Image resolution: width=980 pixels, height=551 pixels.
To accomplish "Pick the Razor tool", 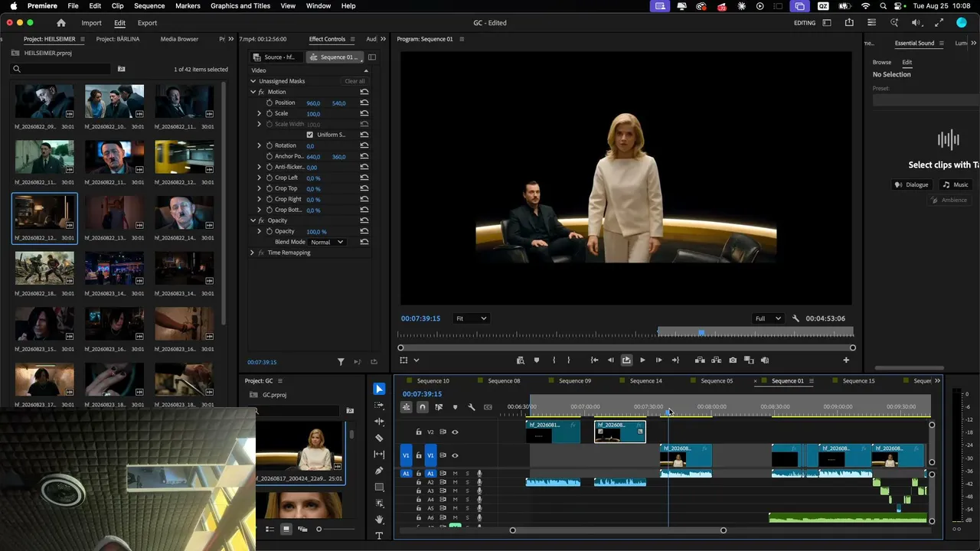I will pos(379,438).
